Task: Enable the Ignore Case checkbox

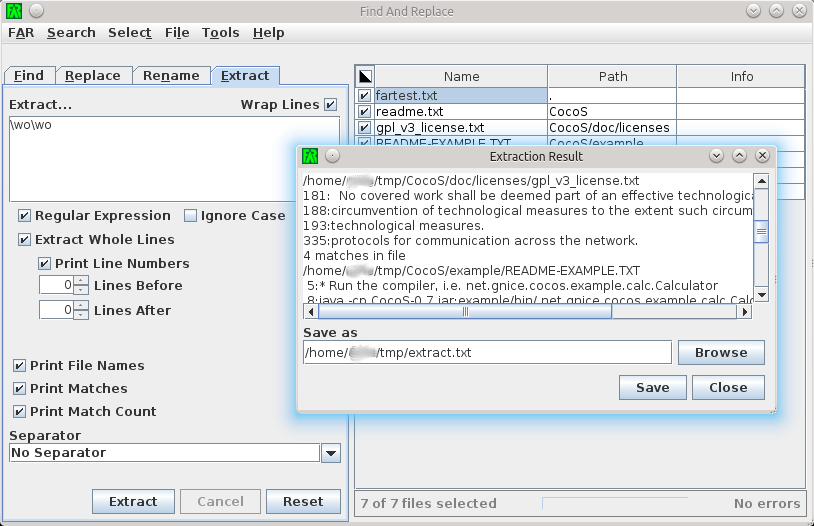Action: point(191,215)
